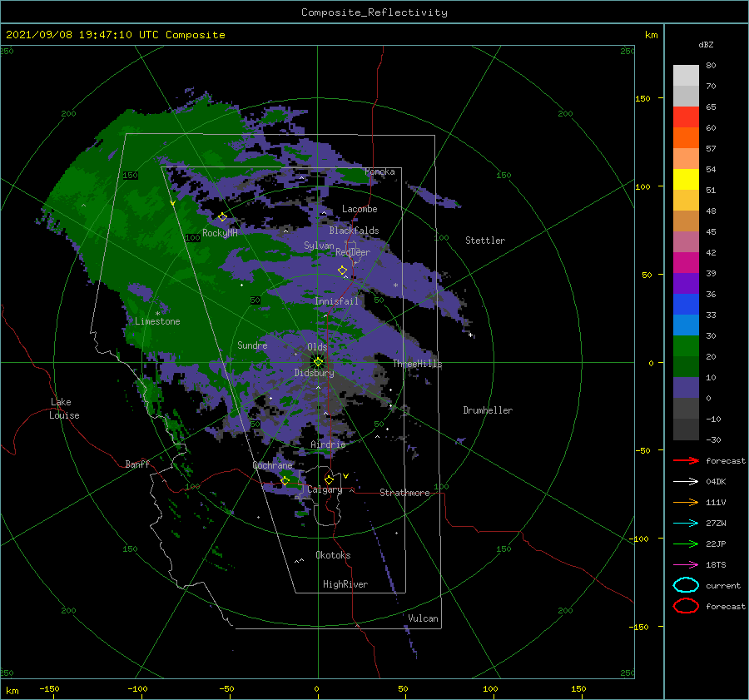Click the yellow diamond marker above Calgary
This screenshot has width=749, height=700.
(x=329, y=479)
